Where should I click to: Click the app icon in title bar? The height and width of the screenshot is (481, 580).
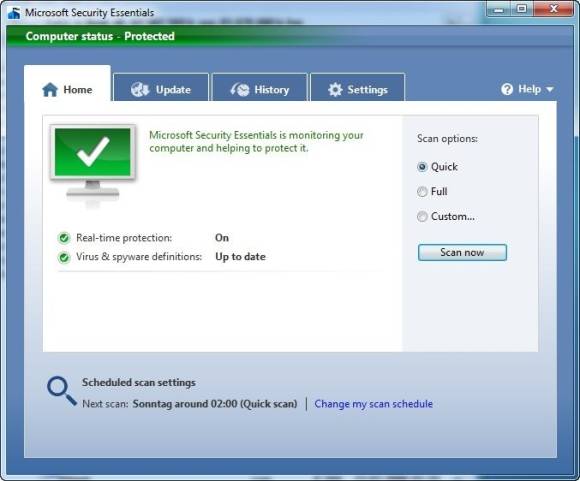click(14, 13)
